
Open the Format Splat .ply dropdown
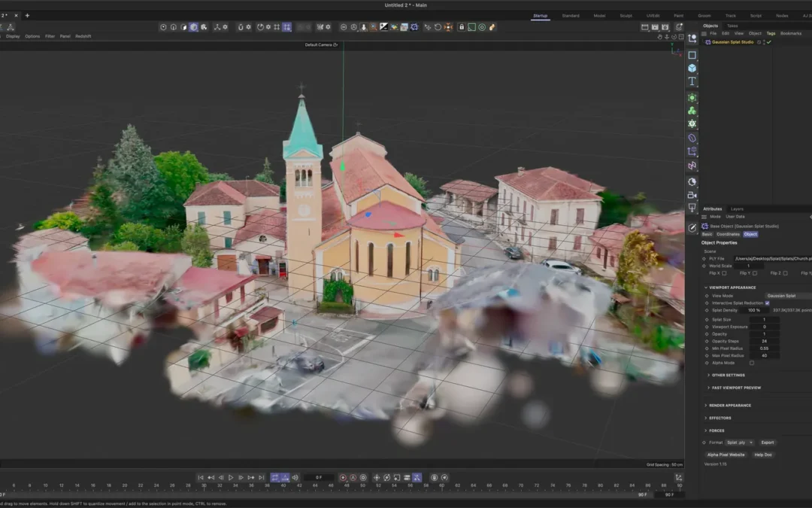740,443
